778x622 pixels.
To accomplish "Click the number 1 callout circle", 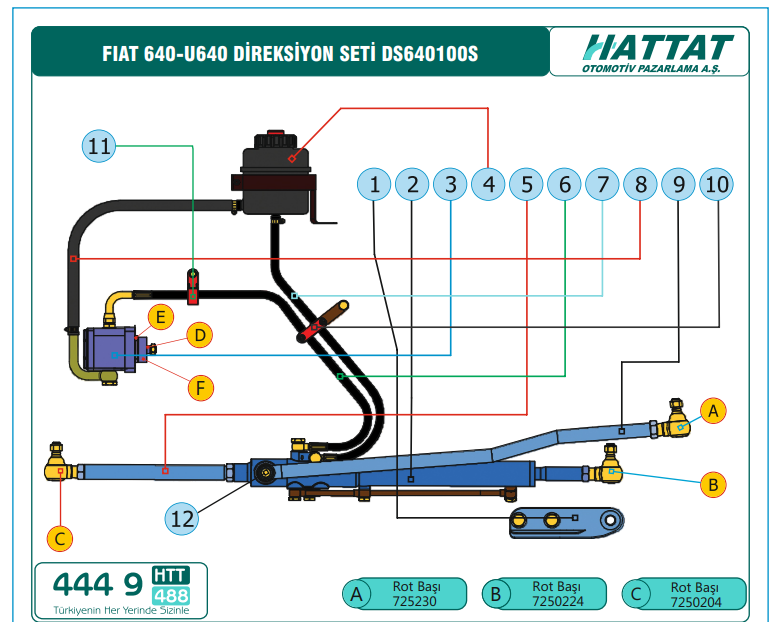I will [x=374, y=185].
